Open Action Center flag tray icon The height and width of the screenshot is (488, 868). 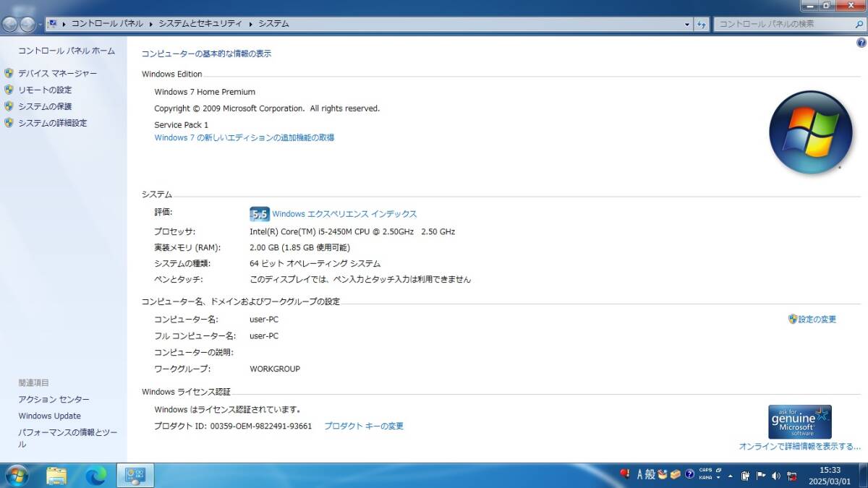click(x=761, y=476)
